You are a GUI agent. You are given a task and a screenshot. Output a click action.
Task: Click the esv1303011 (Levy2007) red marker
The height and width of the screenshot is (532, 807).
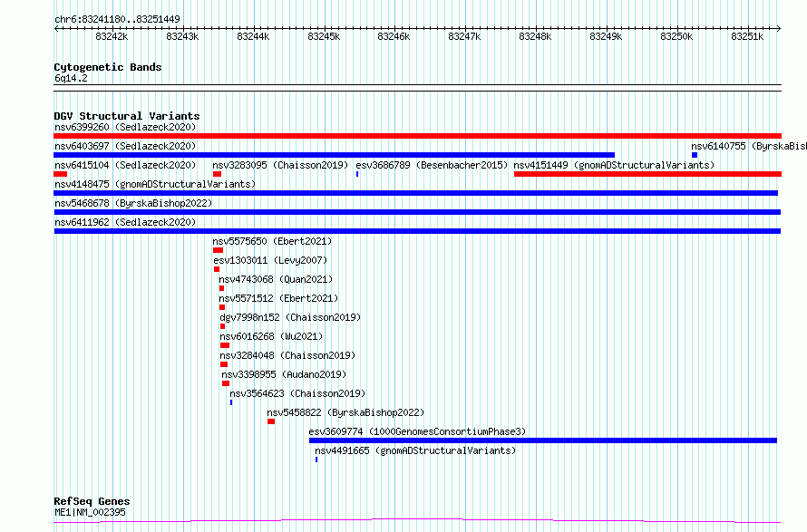click(x=217, y=269)
